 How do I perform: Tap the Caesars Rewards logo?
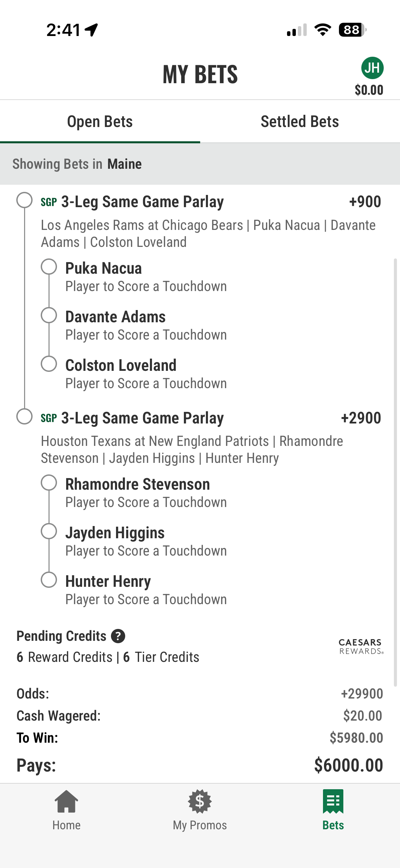click(x=361, y=647)
